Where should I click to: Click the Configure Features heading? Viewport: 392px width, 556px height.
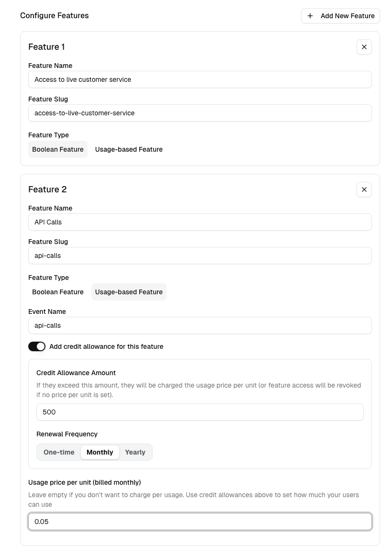click(x=54, y=16)
